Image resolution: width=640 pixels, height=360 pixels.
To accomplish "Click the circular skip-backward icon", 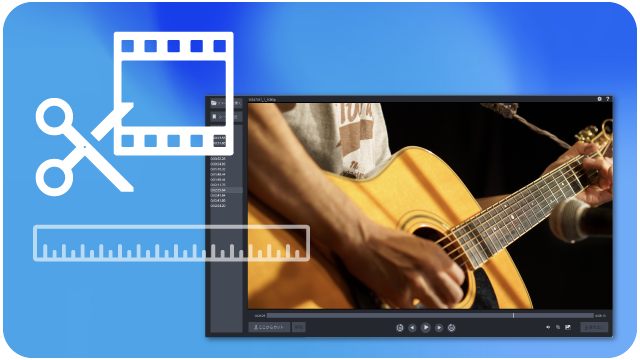I will (400, 327).
